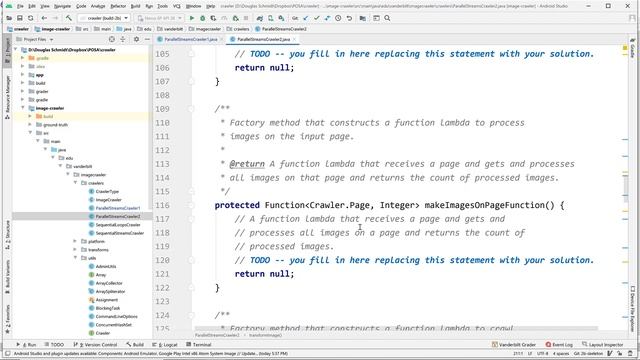640x360 pixels.
Task: Toggle the Structure side panel
Action: [7, 235]
